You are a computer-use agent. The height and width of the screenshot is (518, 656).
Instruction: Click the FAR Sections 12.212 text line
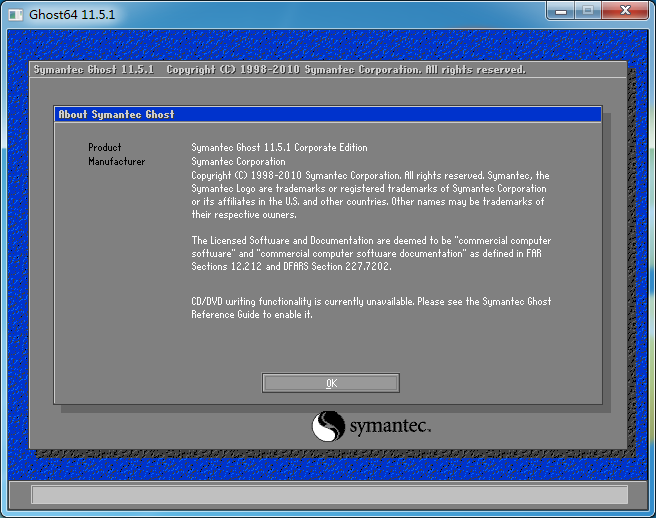point(291,267)
